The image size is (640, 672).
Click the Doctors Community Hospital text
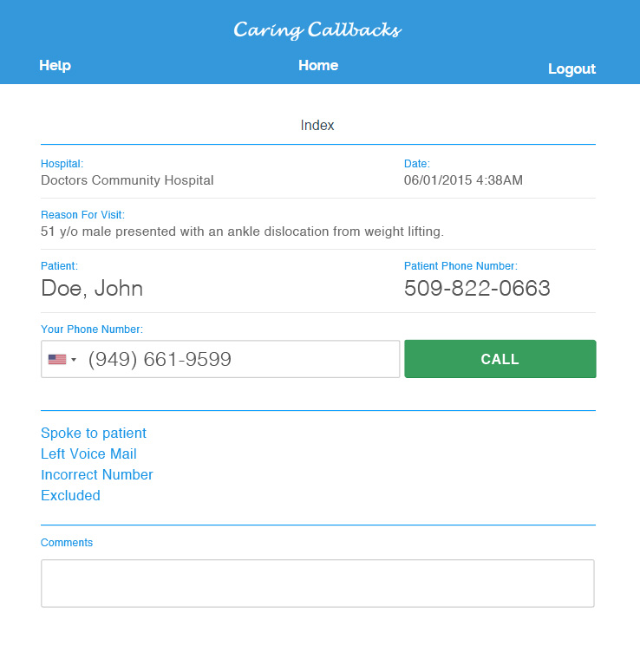point(127,180)
